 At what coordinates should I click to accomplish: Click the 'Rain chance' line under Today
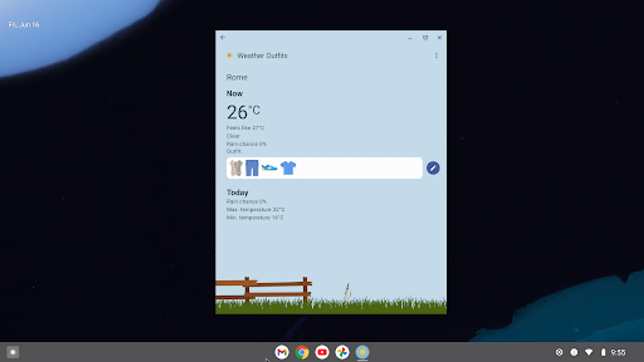point(246,202)
